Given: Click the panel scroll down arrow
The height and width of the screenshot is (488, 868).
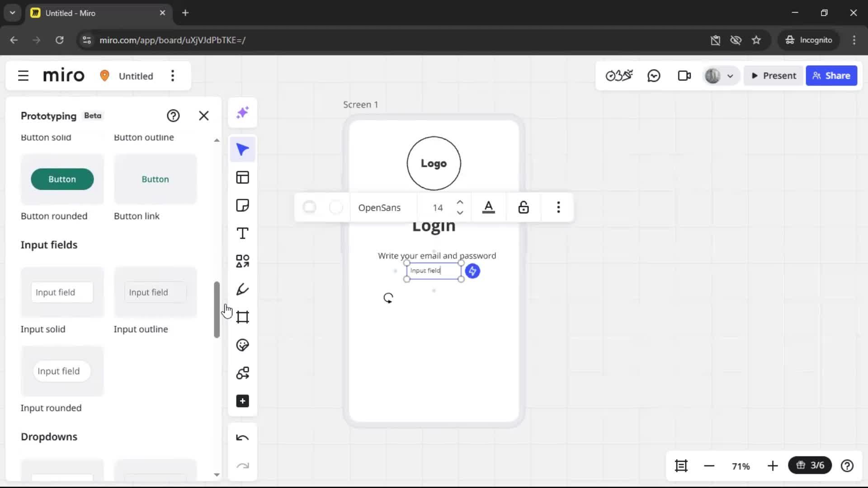Looking at the screenshot, I should [217, 475].
